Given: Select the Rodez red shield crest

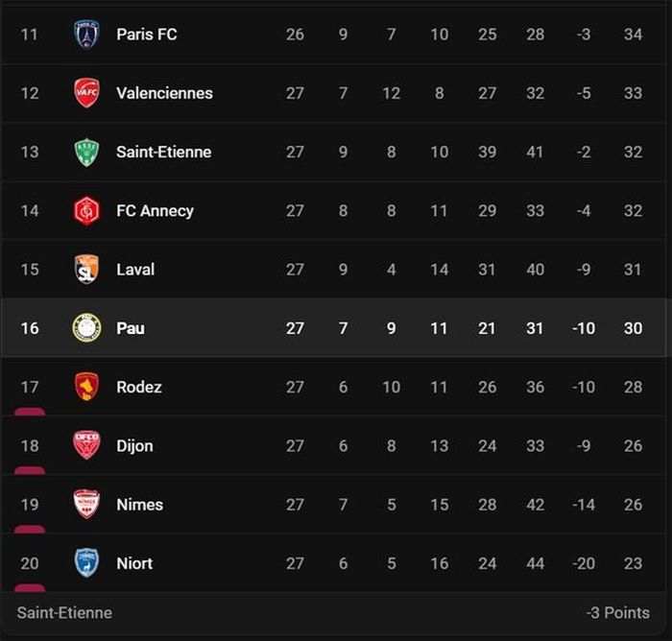Looking at the screenshot, I should click(x=86, y=387).
